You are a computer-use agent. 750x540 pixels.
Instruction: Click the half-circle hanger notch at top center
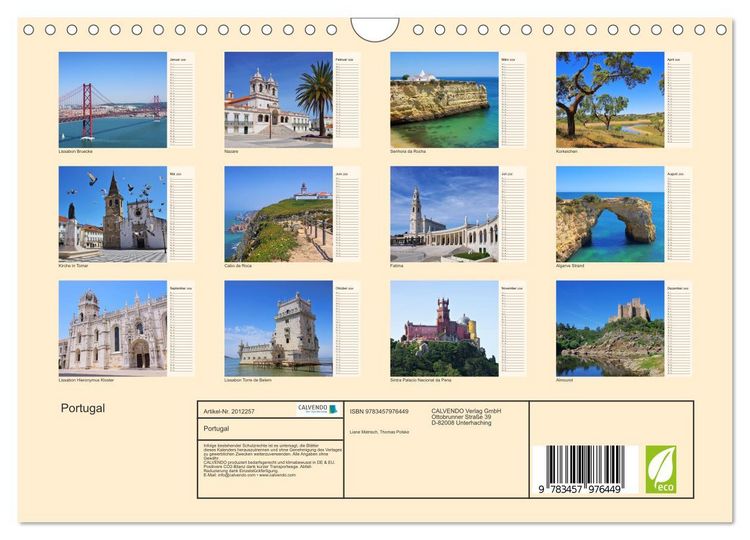375,29
